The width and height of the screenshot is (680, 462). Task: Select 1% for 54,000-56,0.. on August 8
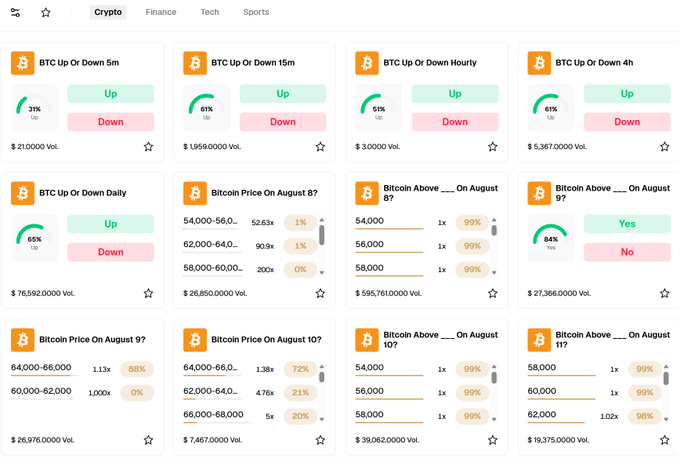click(300, 223)
